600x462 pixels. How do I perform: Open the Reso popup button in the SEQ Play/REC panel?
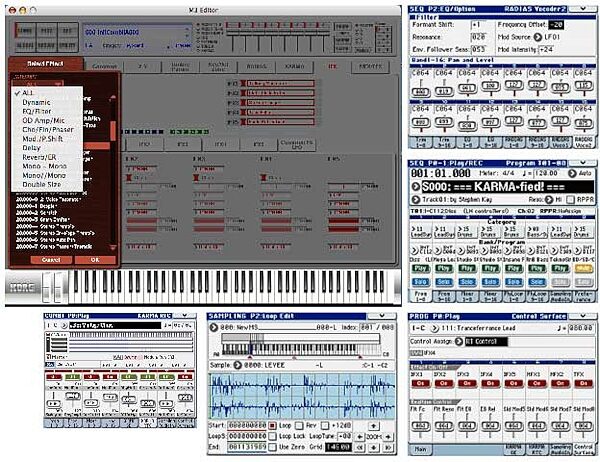click(549, 199)
